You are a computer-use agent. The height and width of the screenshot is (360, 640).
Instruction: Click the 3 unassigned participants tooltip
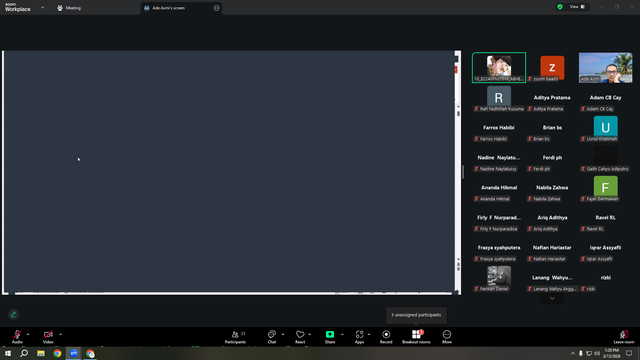tap(416, 315)
